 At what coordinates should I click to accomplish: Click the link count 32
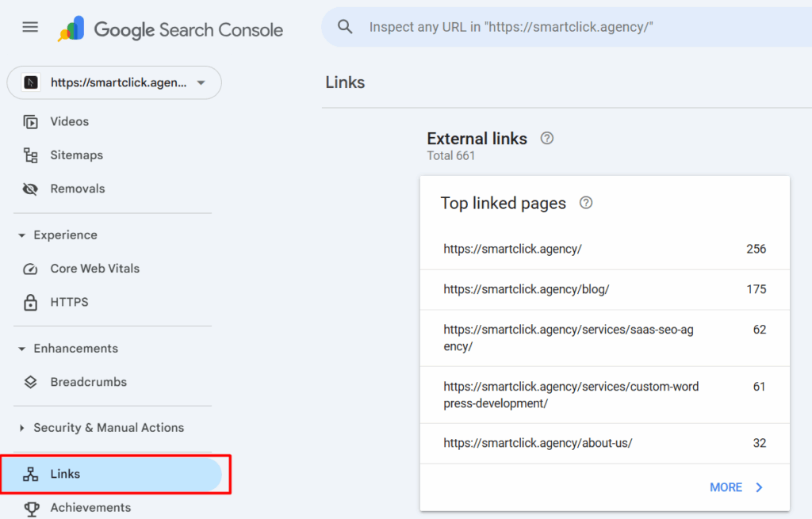click(759, 443)
